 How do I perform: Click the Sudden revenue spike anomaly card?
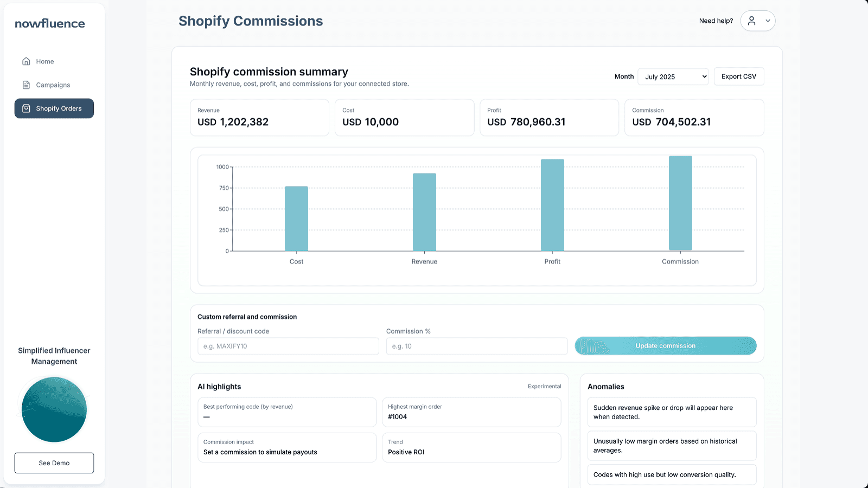pyautogui.click(x=672, y=412)
